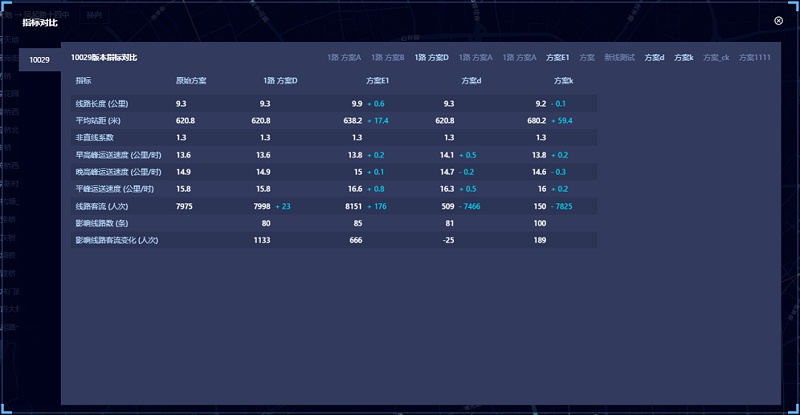Click the - 7825 passenger flow change

coord(561,206)
